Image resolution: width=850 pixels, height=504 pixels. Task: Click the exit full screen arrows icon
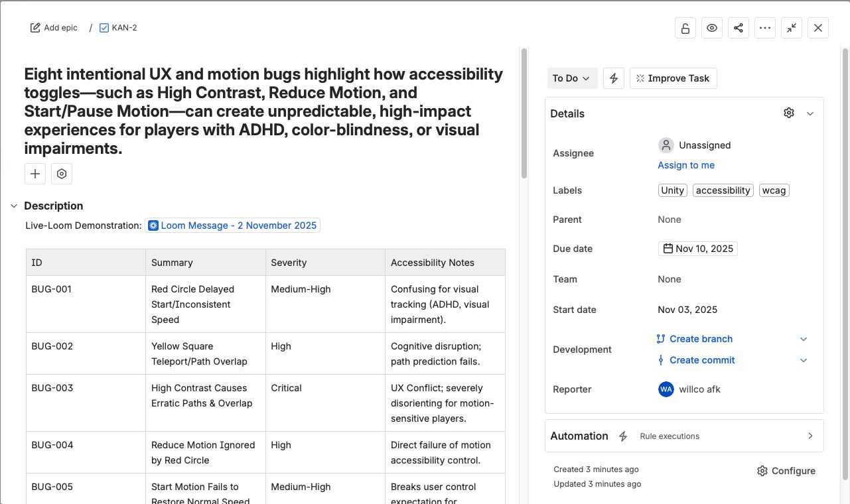(792, 28)
